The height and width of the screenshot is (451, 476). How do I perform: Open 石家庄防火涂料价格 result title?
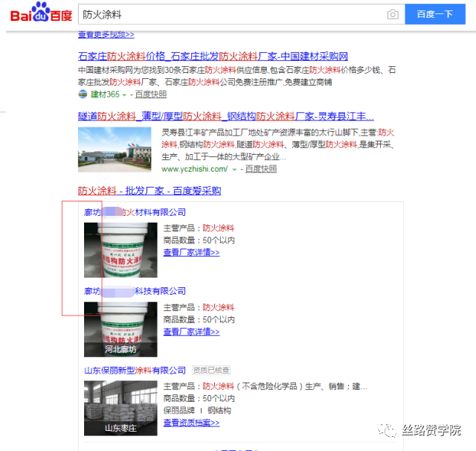pyautogui.click(x=213, y=56)
